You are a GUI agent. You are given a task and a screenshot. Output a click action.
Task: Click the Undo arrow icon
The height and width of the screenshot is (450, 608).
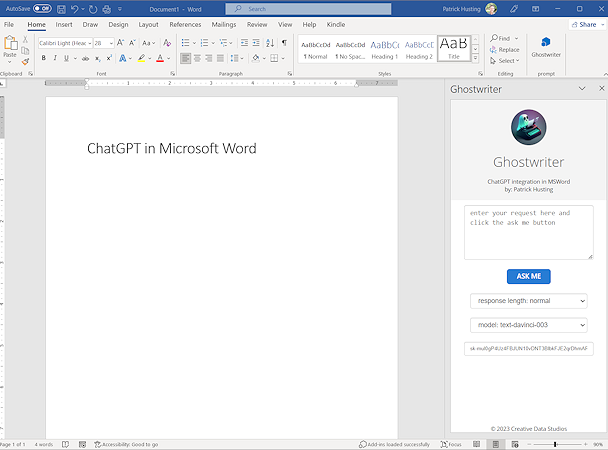pos(76,9)
